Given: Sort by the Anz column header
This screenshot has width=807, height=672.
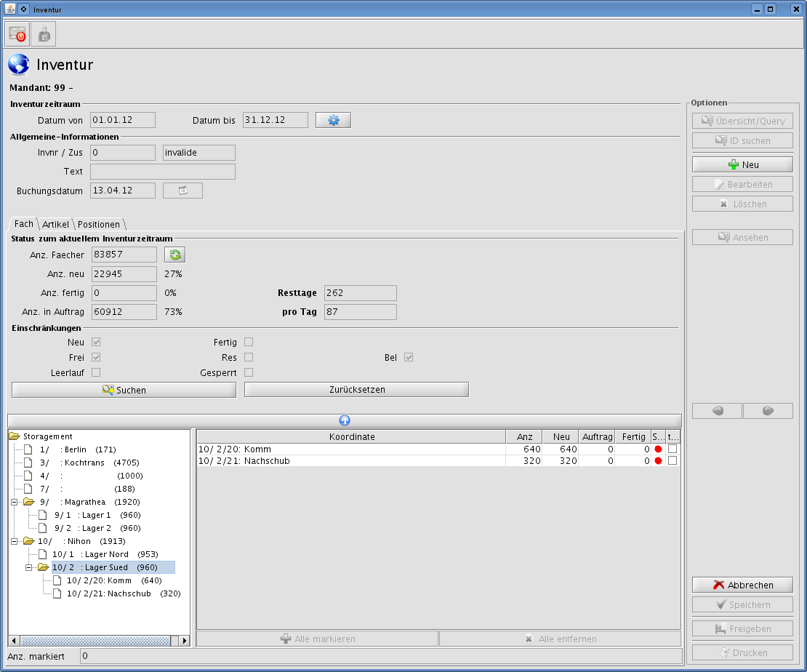Looking at the screenshot, I should (x=524, y=436).
